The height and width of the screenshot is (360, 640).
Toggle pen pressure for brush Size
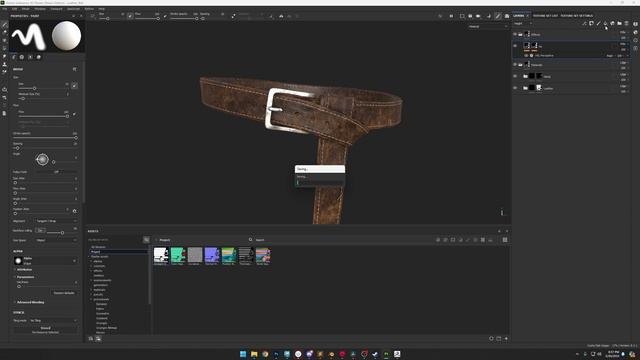(74, 85)
